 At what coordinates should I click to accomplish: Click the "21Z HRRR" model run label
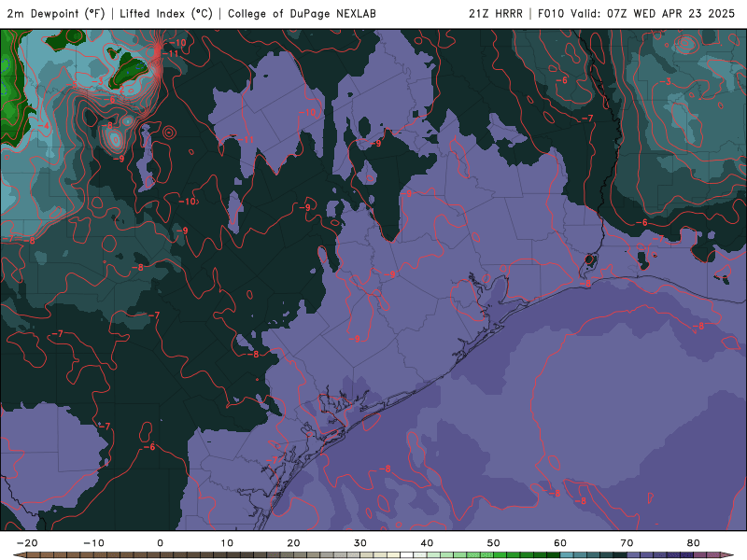pyautogui.click(x=496, y=14)
